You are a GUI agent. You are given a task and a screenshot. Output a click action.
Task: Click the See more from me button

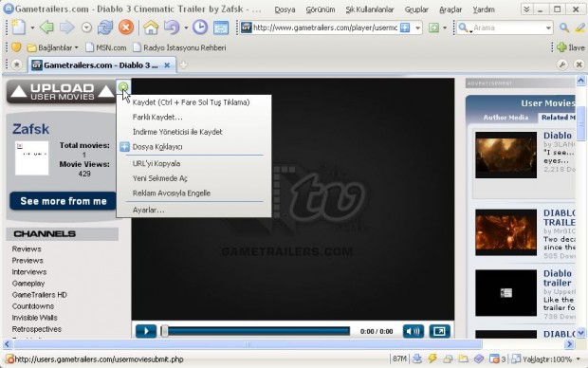(x=63, y=201)
